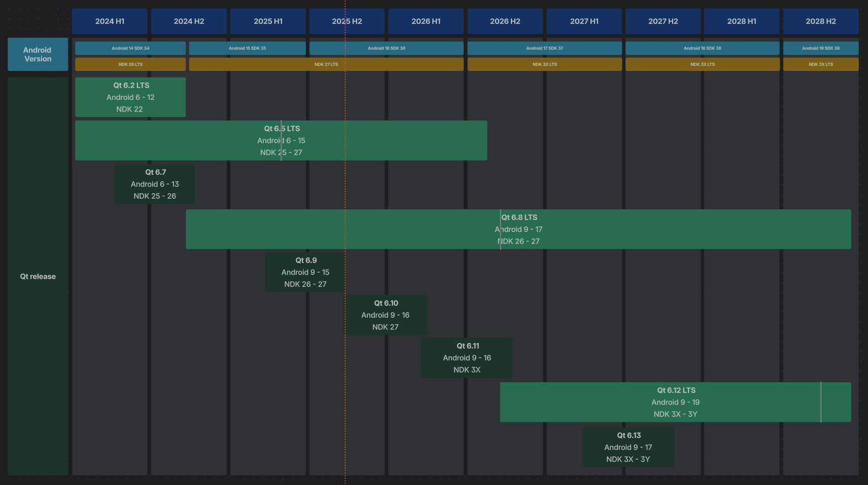The width and height of the screenshot is (868, 485).
Task: Select the Android 16 SDK 36 bar
Action: (386, 48)
